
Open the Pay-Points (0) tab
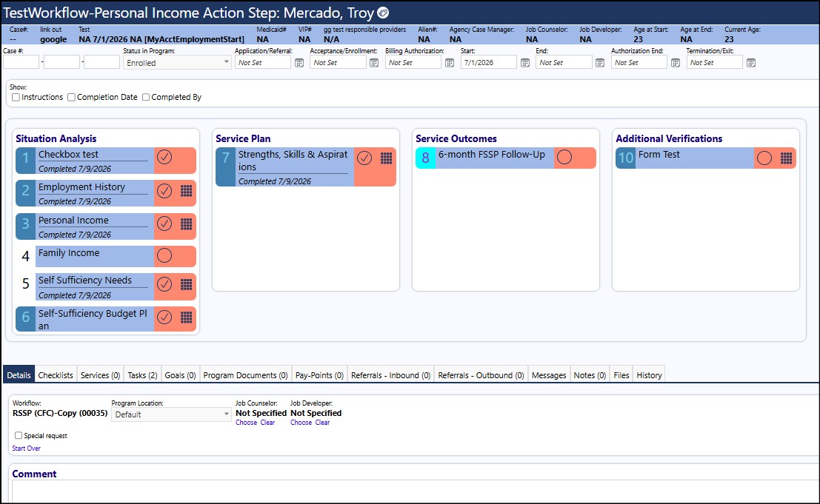coord(319,375)
